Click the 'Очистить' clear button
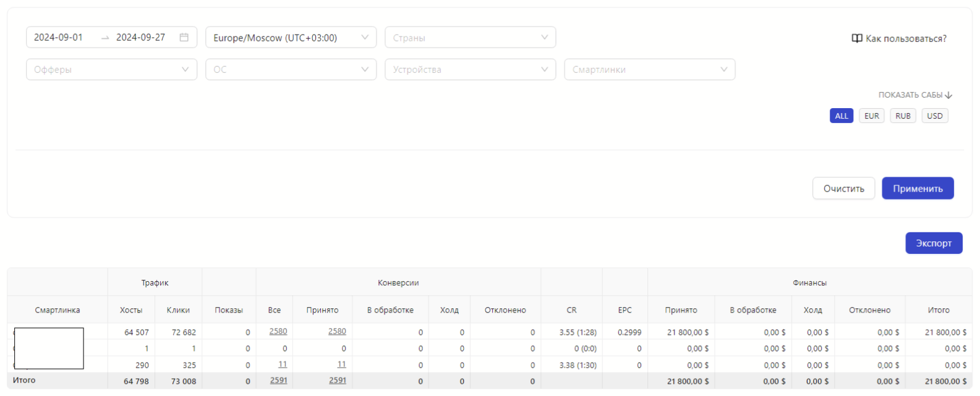The height and width of the screenshot is (396, 980). (843, 188)
